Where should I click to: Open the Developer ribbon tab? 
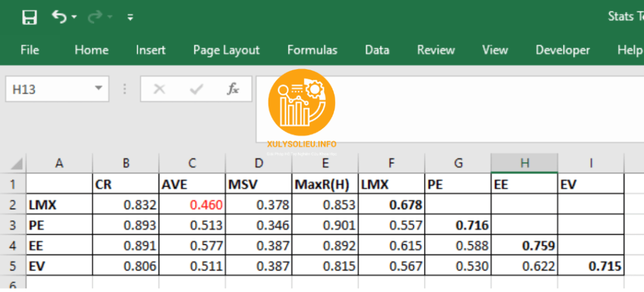click(x=563, y=50)
